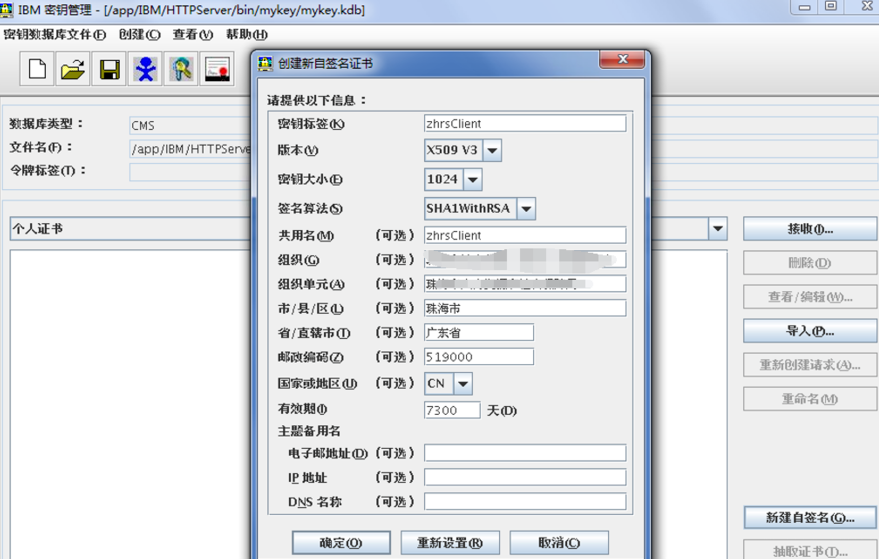
Task: Expand the 版本 X509 V3 dropdown
Action: tap(492, 150)
